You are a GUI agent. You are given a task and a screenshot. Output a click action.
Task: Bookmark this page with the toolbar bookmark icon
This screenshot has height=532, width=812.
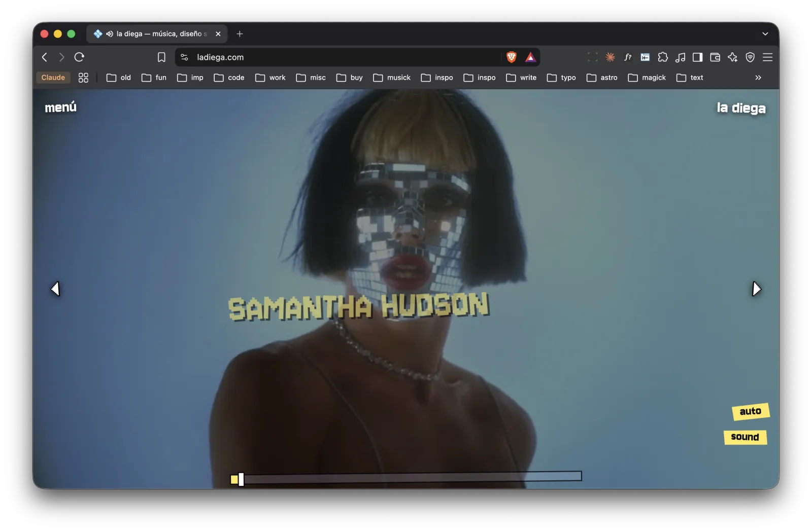[x=161, y=57]
